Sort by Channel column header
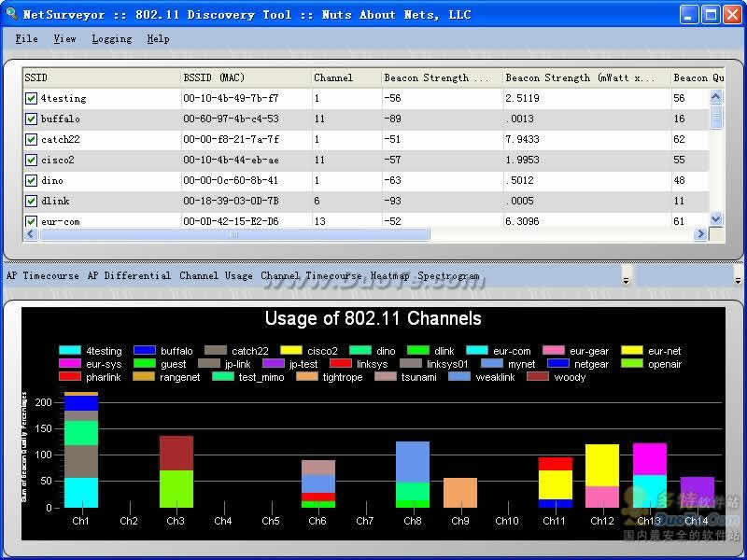Screen dimensions: 747x560 [346, 78]
